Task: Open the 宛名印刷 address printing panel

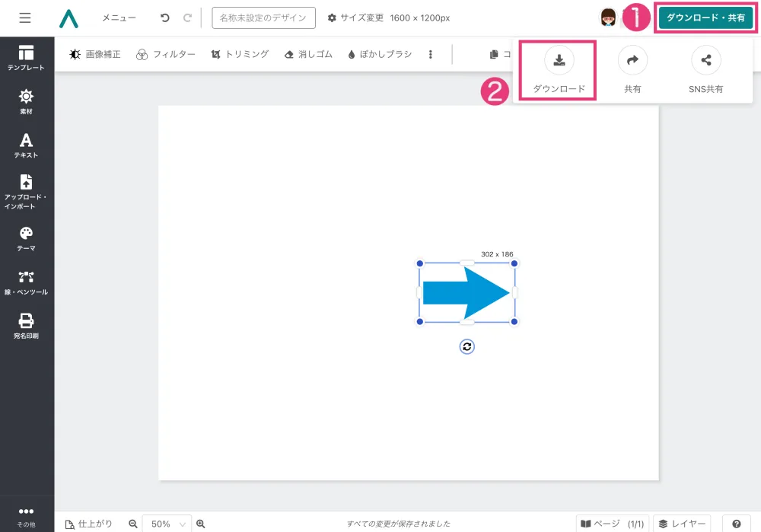Action: (x=27, y=325)
